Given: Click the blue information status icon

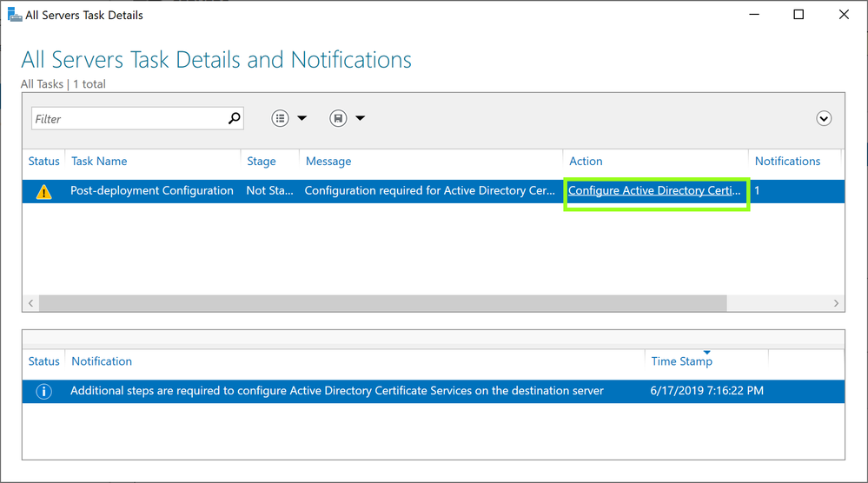Looking at the screenshot, I should [43, 391].
